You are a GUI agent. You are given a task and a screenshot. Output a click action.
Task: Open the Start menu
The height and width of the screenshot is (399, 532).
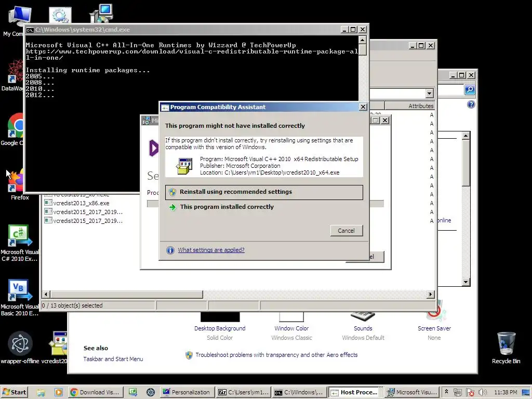click(14, 393)
